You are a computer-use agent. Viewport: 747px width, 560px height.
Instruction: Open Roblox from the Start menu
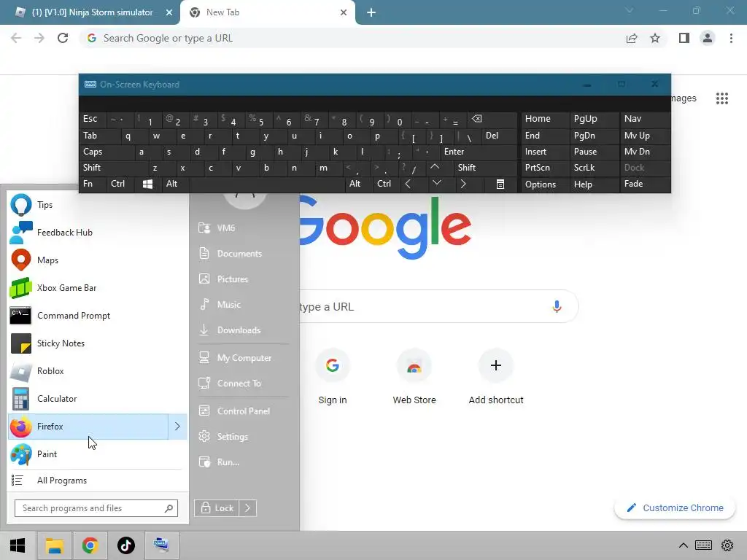tap(97, 371)
